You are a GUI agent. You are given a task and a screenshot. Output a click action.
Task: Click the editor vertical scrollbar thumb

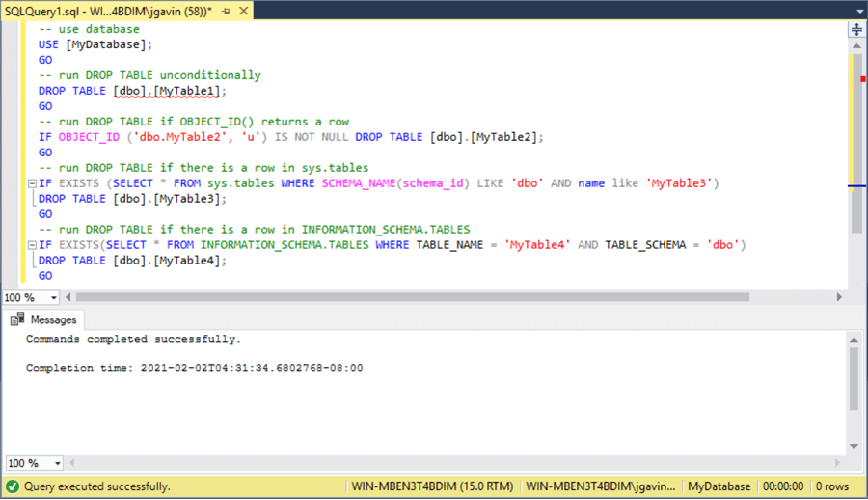coord(857,143)
